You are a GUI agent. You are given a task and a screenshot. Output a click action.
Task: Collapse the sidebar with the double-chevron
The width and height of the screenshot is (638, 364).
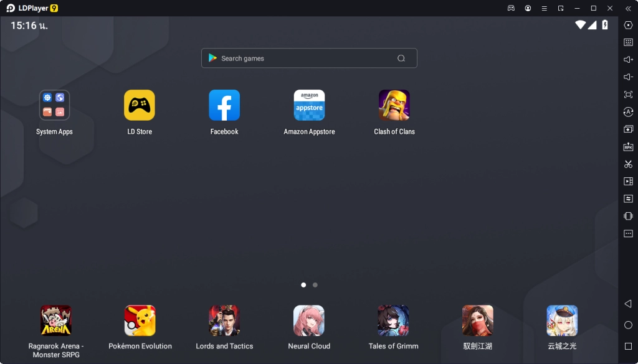click(x=628, y=8)
